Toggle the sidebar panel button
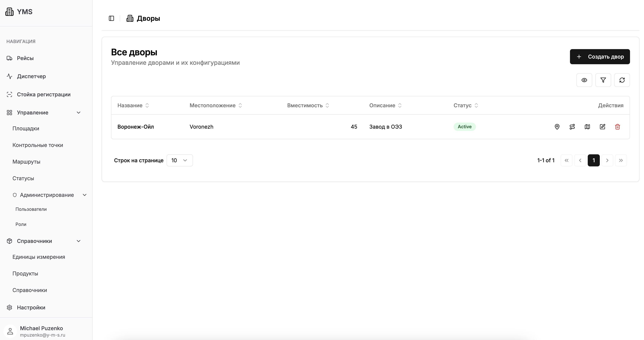This screenshot has width=644, height=340. pyautogui.click(x=111, y=18)
